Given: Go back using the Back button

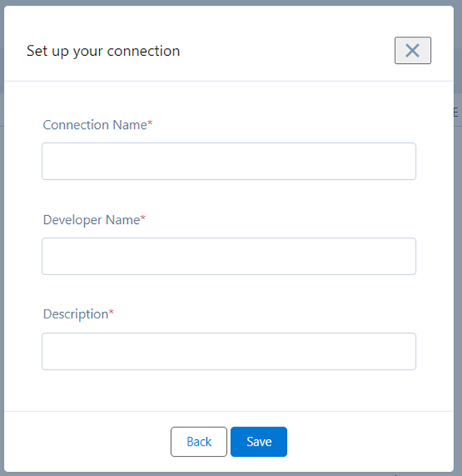Looking at the screenshot, I should pos(199,442).
